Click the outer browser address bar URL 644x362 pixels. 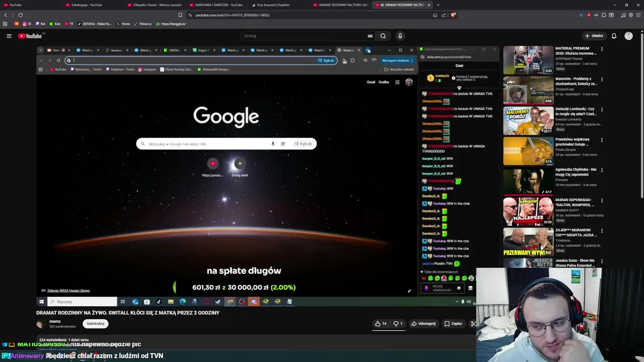coord(232,15)
